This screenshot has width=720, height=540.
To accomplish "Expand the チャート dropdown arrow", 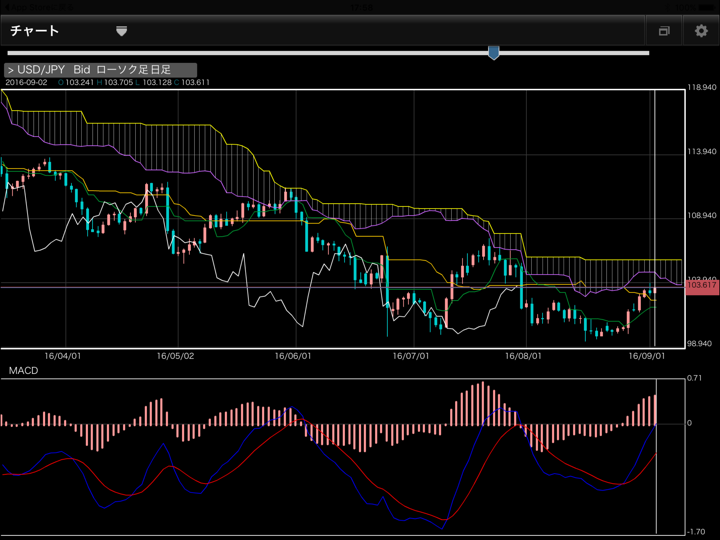I will 121,31.
